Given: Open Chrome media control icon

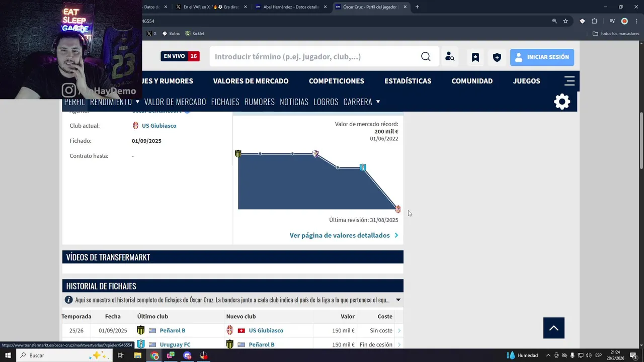Looking at the screenshot, I should click(x=612, y=21).
